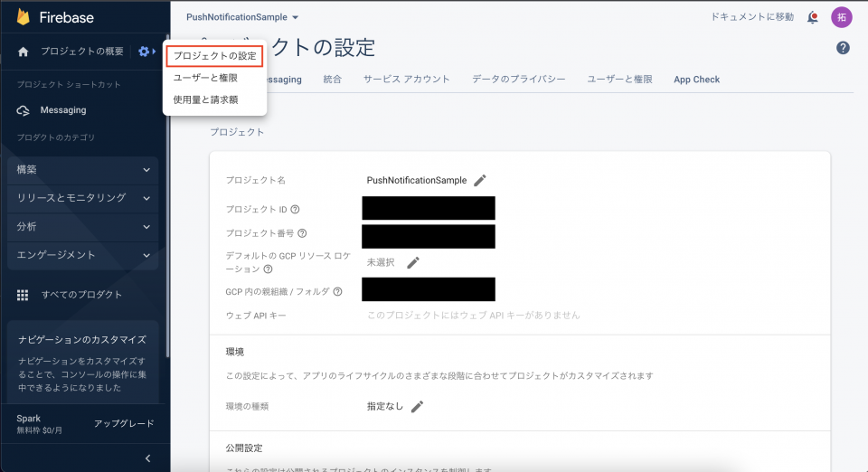Open プロジェクトの概要 link
Viewport: 868px width, 472px height.
click(82, 52)
